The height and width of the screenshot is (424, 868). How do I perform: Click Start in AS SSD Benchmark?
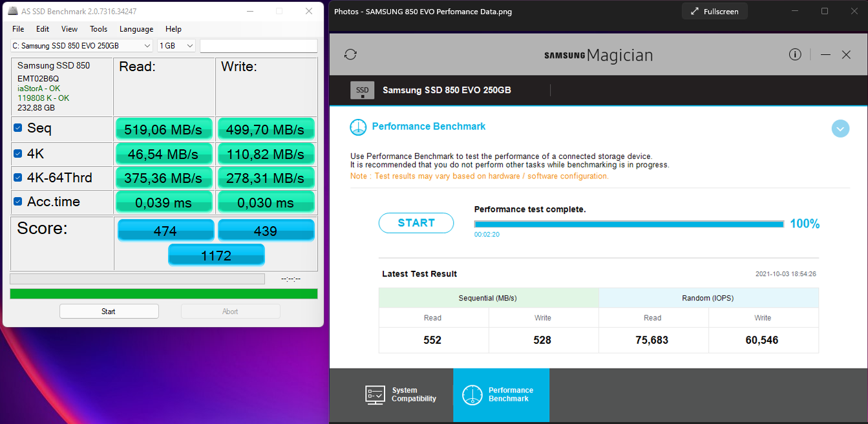point(109,312)
